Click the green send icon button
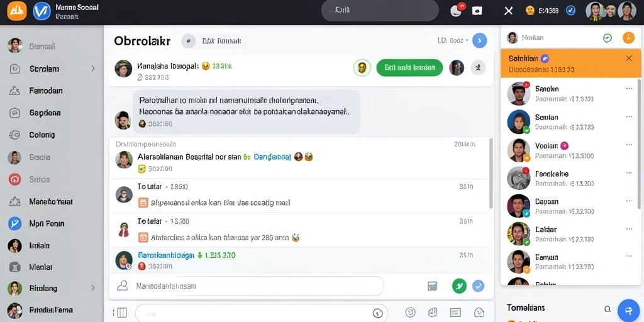 click(459, 286)
